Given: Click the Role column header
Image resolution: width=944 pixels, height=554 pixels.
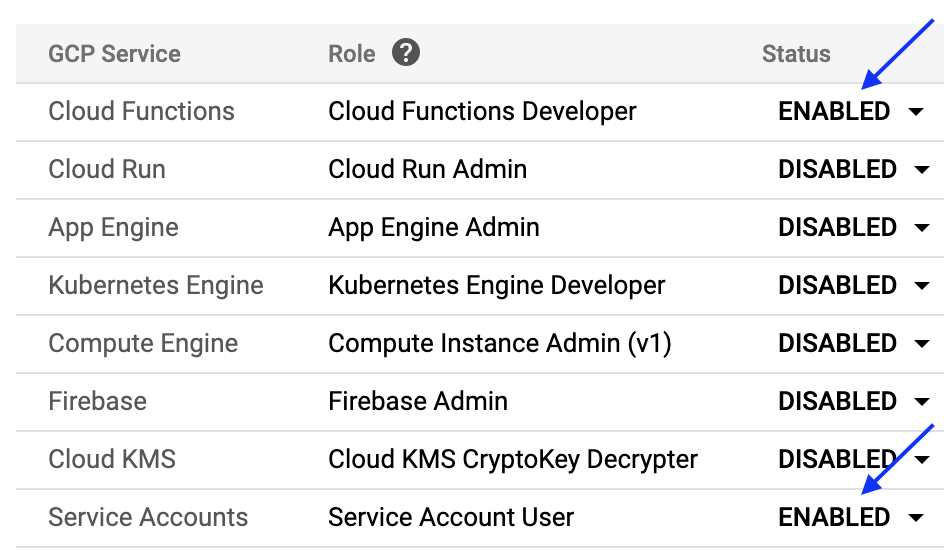Looking at the screenshot, I should (x=351, y=54).
